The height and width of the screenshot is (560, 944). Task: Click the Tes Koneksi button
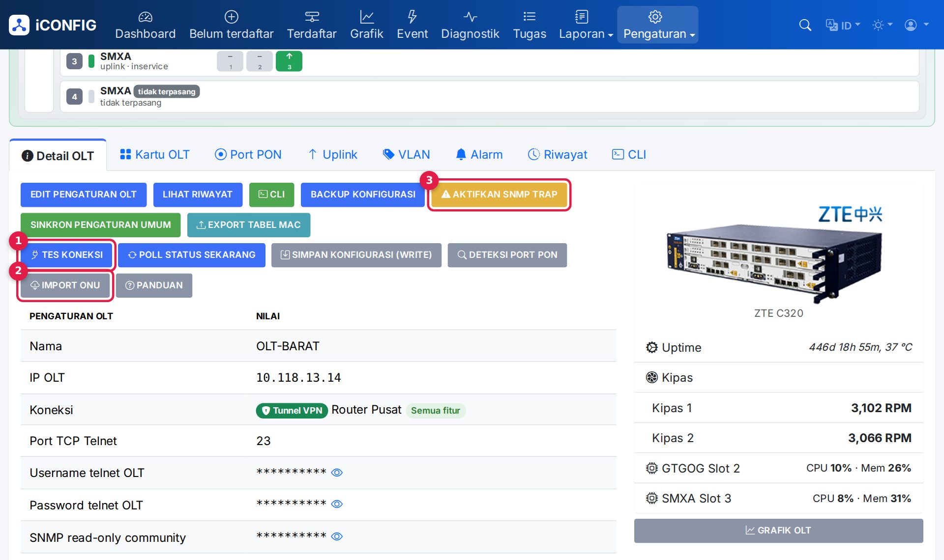click(66, 255)
